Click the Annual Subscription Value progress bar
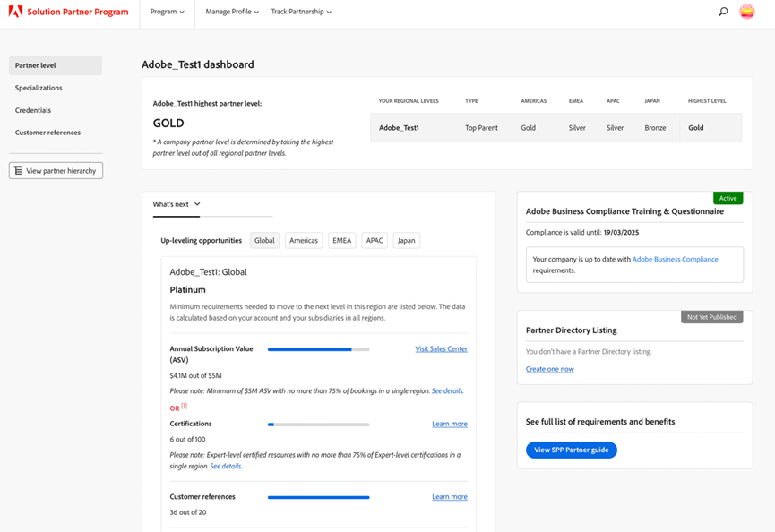 [x=318, y=348]
